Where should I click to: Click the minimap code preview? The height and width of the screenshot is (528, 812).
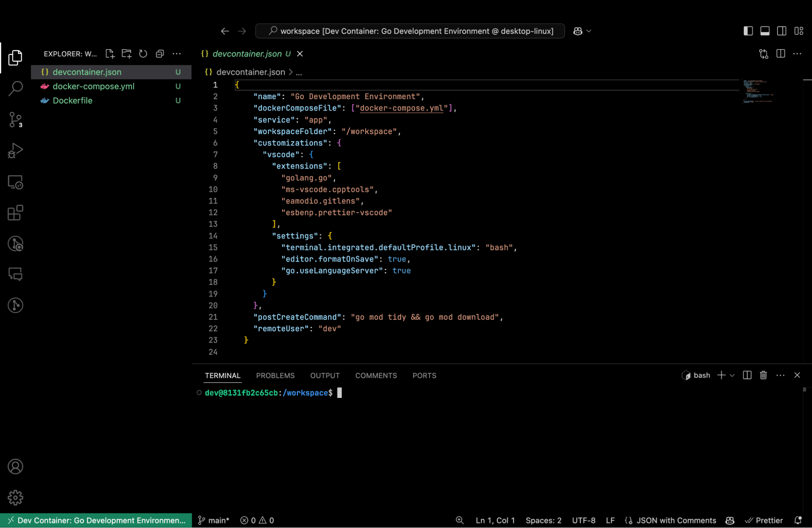[758, 91]
